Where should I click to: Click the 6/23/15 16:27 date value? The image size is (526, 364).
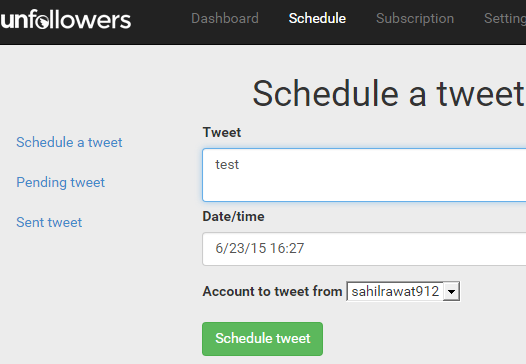tap(260, 248)
